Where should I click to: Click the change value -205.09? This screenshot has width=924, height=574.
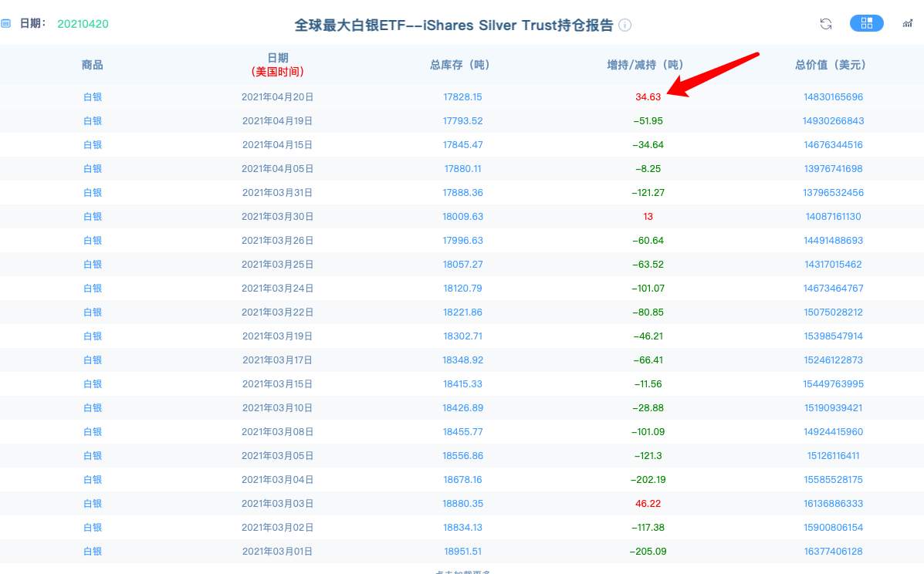648,551
